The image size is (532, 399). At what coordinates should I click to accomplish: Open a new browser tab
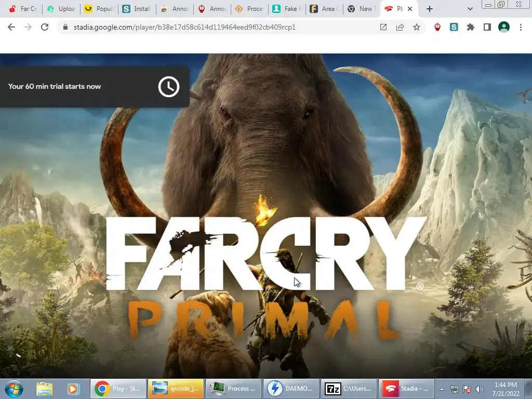[430, 9]
